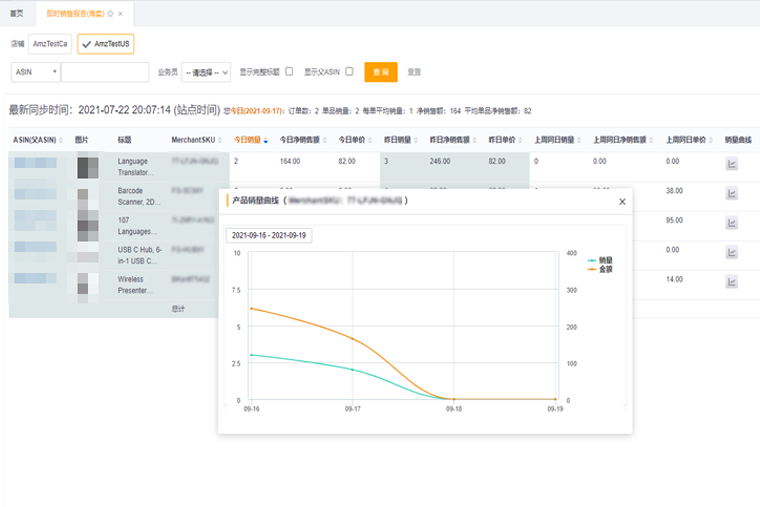Open sales curve icon in 95.00 row
Image resolution: width=760 pixels, height=507 pixels.
tap(731, 223)
